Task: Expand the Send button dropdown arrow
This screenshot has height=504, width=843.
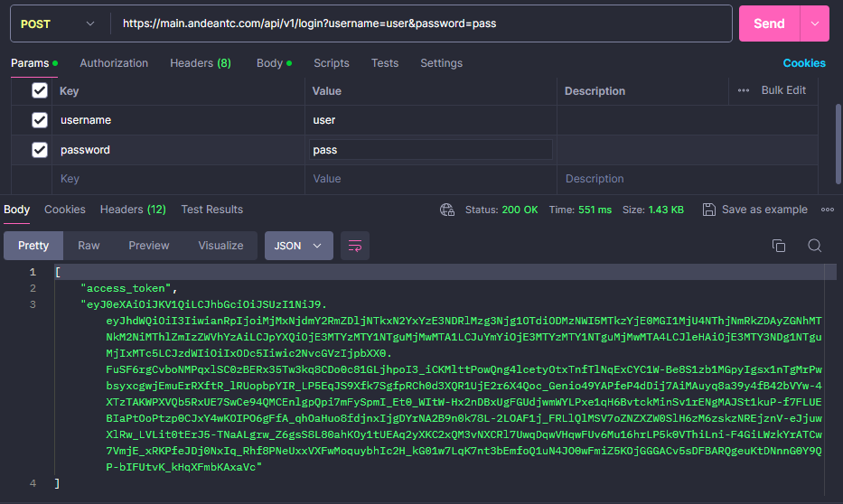Action: [x=815, y=23]
